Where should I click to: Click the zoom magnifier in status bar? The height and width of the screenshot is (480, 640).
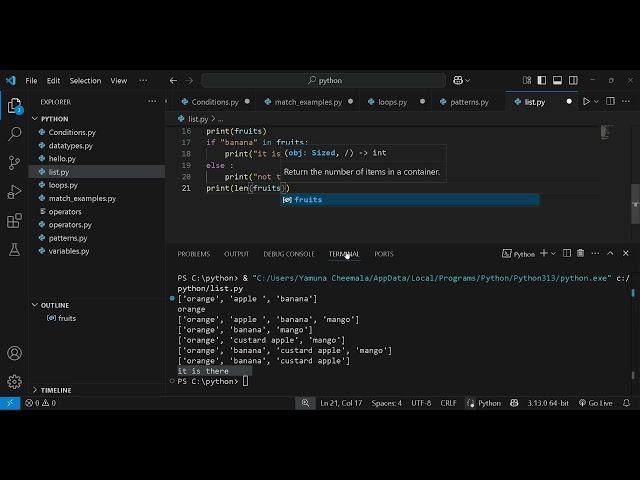tap(305, 403)
